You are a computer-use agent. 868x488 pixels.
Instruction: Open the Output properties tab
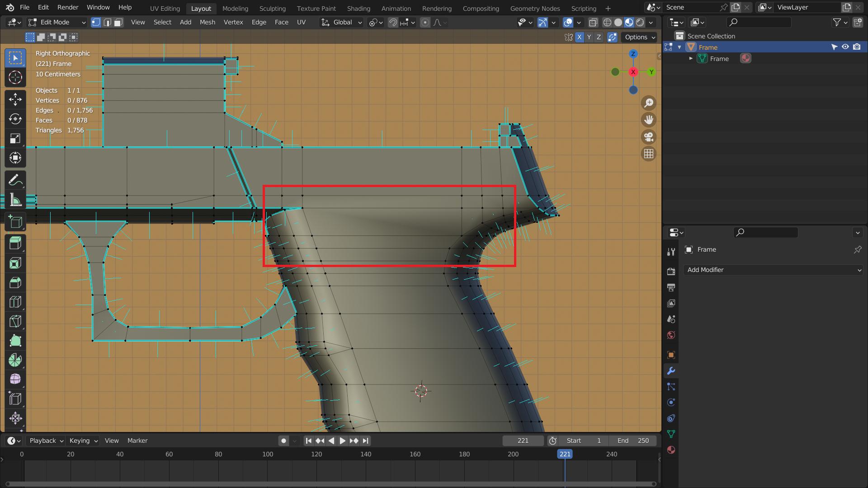pos(671,287)
